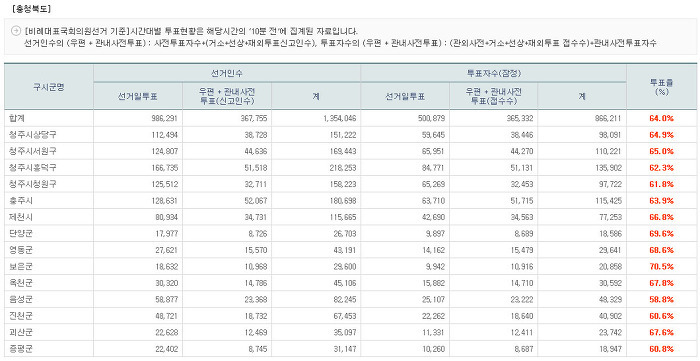Click 충주시 turnout 63.9%
The image size is (700, 361).
coord(661,201)
